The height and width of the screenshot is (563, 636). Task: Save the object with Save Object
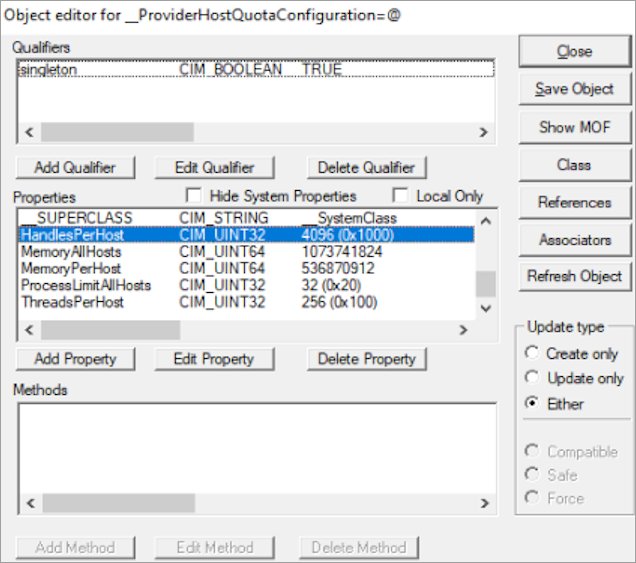point(574,88)
